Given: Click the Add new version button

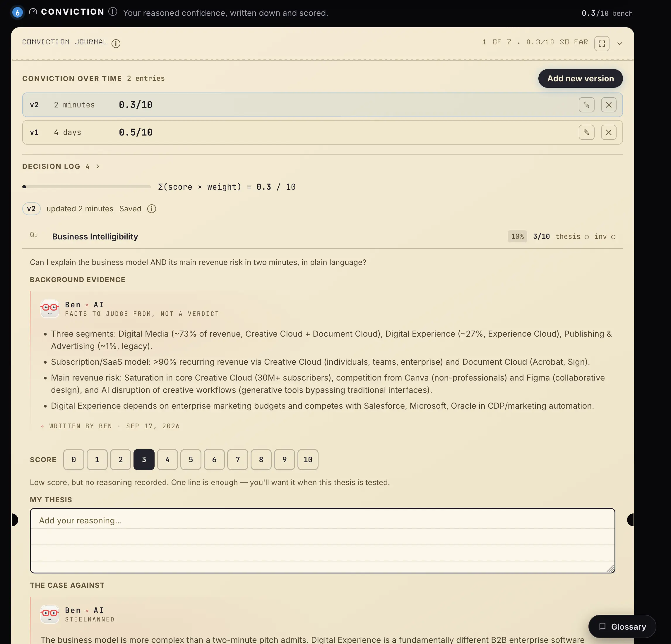Looking at the screenshot, I should pos(580,78).
